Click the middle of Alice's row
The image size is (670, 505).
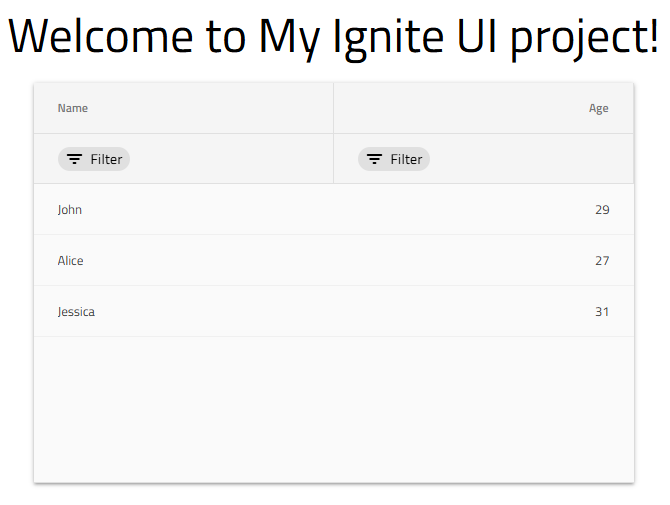tap(334, 261)
